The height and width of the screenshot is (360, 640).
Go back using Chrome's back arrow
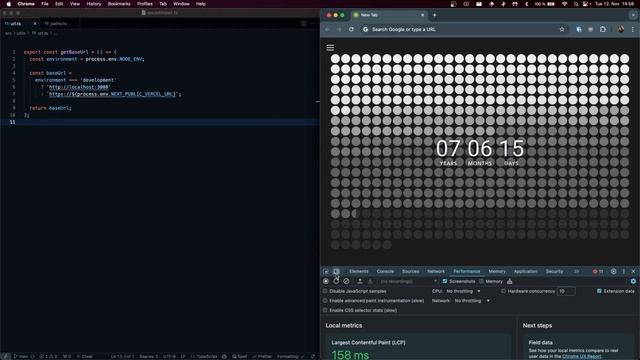point(327,29)
